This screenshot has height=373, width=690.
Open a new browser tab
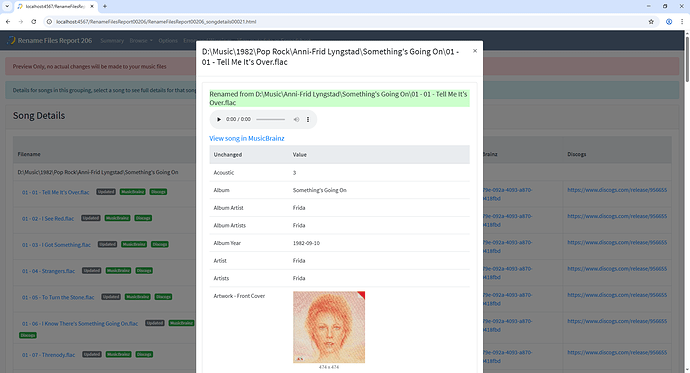click(105, 6)
